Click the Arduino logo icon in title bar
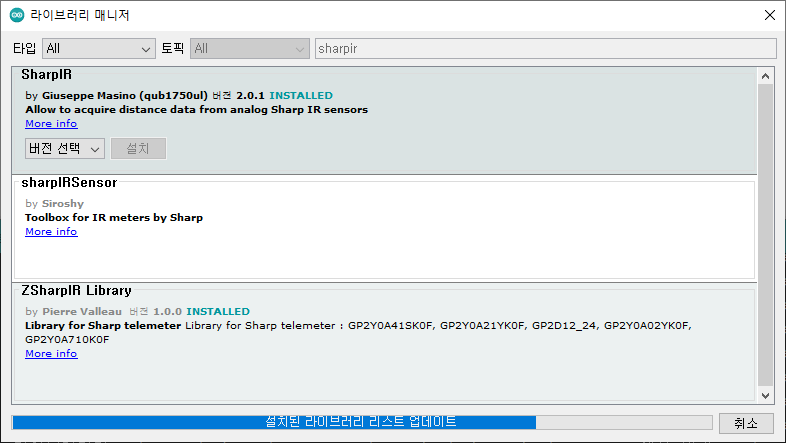This screenshot has height=443, width=786. click(17, 15)
